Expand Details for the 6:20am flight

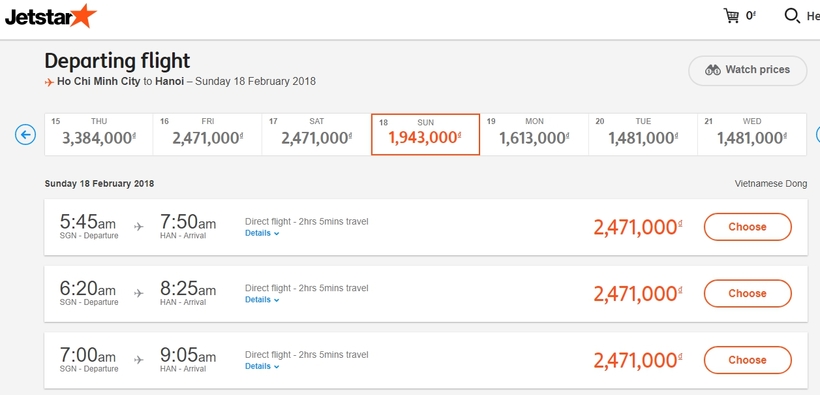pyautogui.click(x=262, y=300)
